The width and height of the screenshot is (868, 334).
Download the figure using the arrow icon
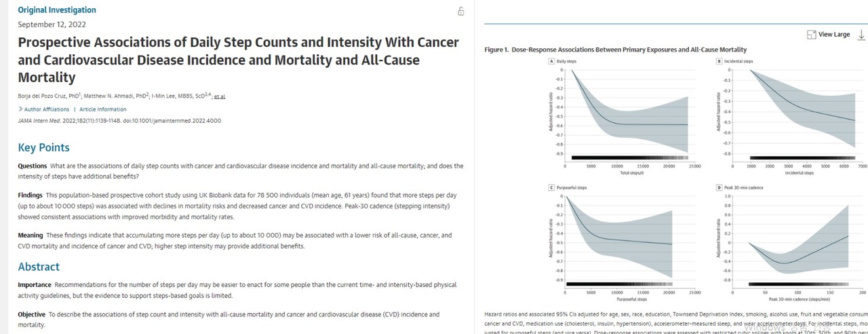pos(861,35)
